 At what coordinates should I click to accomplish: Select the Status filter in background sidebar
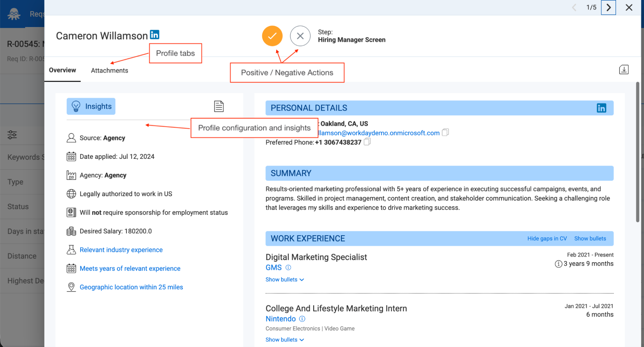pyautogui.click(x=22, y=207)
